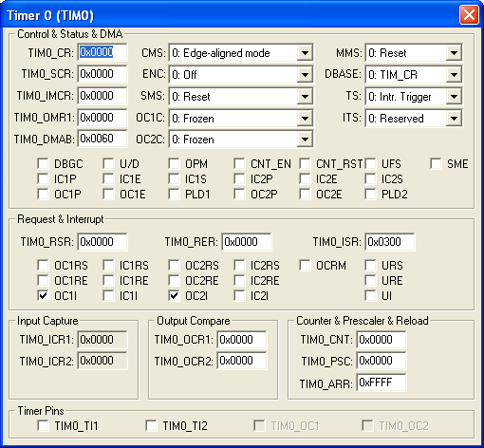The width and height of the screenshot is (484, 448).
Task: Close the Timer 0 (TIM0) dialog
Action: 469,14
